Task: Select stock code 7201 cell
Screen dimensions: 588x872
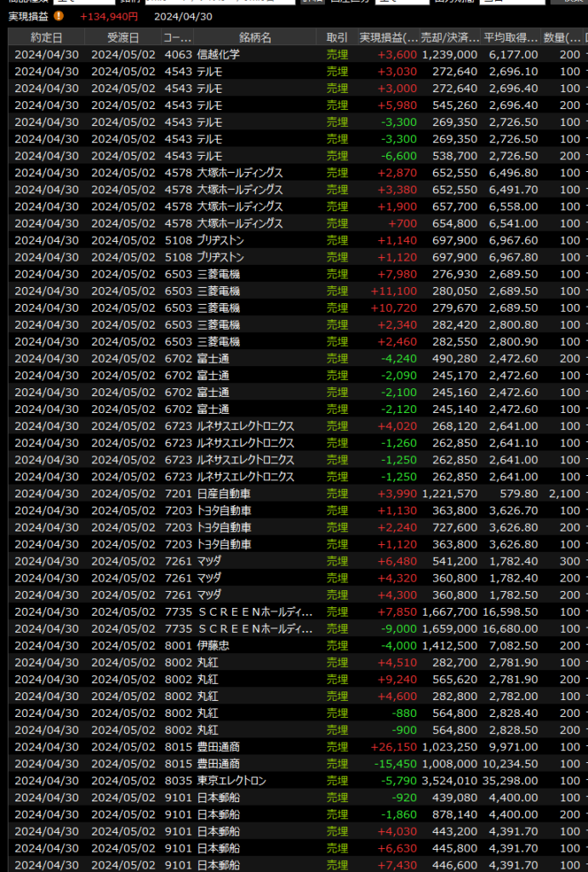Action: click(177, 494)
